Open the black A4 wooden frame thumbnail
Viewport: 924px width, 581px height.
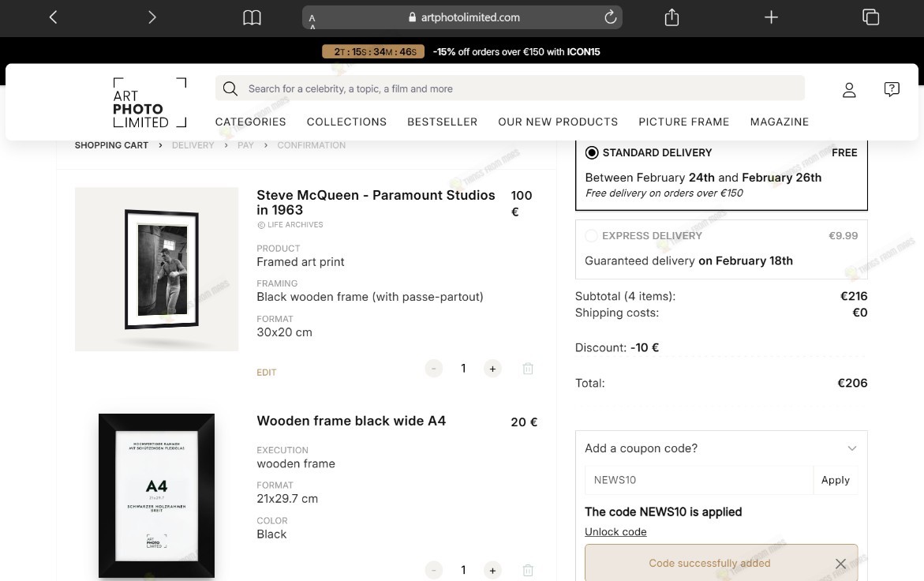coord(157,497)
